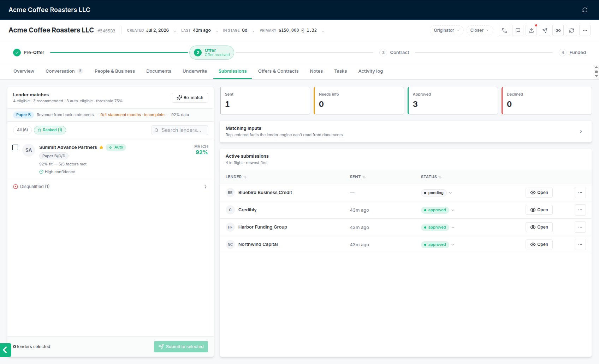
Task: Click Submit to selected button
Action: pyautogui.click(x=181, y=347)
